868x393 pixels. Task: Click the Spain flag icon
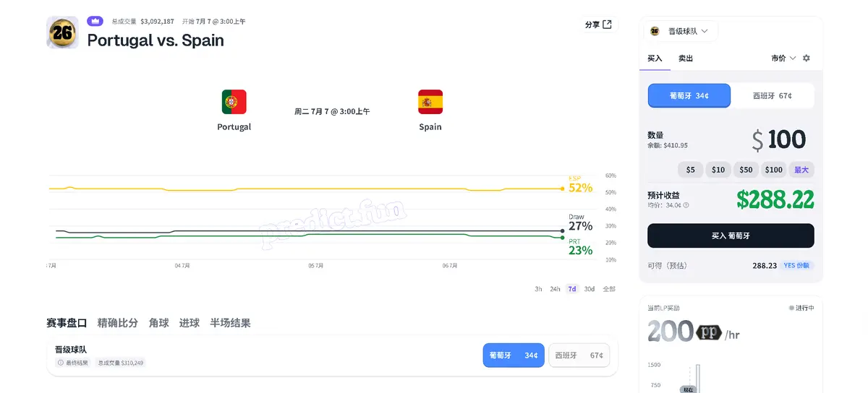[x=430, y=102]
